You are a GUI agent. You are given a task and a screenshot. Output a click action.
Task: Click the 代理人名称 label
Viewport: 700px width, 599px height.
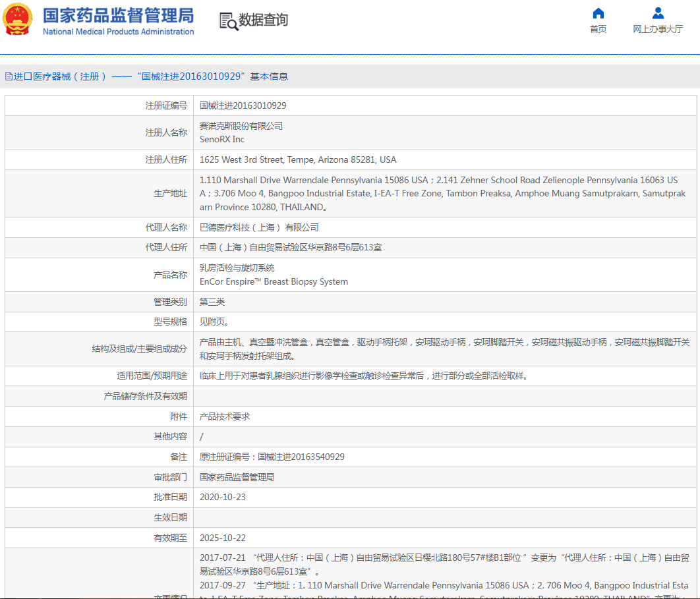166,227
